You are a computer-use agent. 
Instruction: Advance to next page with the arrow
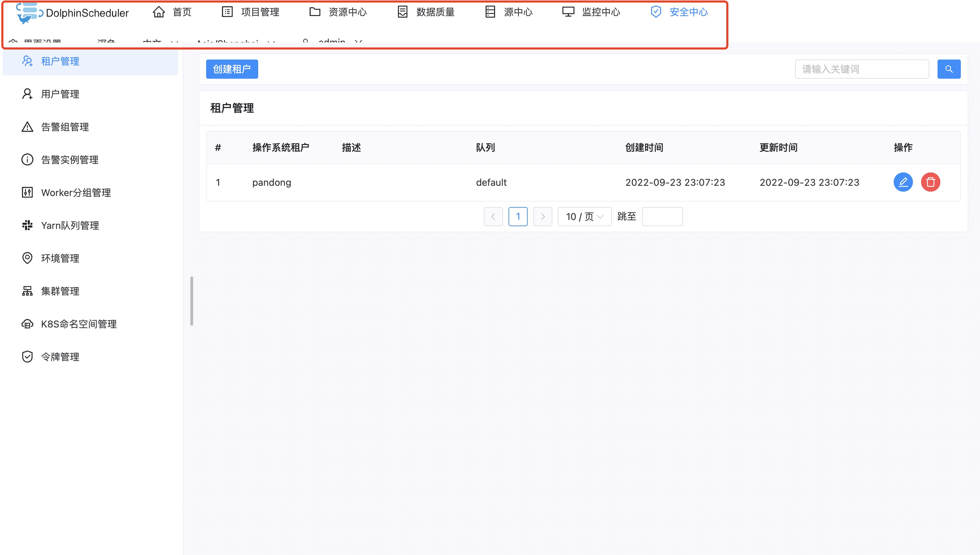(x=542, y=216)
